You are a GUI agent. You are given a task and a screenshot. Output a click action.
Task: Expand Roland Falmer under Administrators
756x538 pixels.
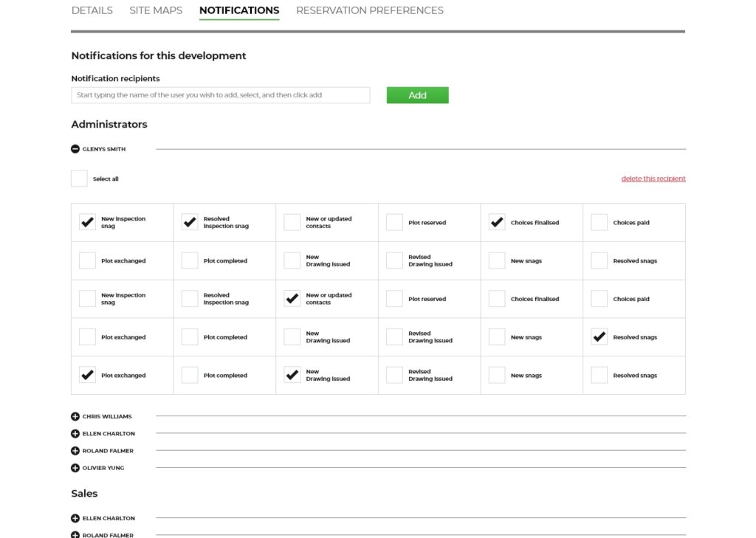point(75,451)
